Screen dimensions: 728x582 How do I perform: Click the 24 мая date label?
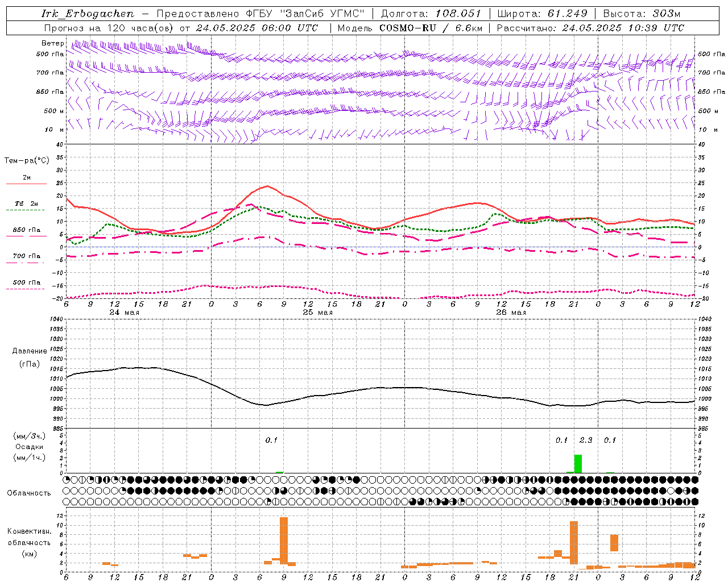[x=124, y=312]
